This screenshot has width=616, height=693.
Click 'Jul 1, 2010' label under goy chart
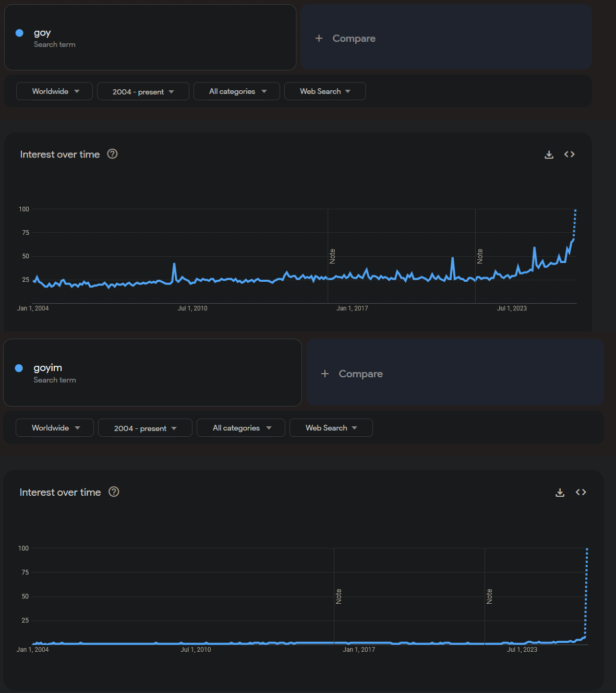click(192, 308)
